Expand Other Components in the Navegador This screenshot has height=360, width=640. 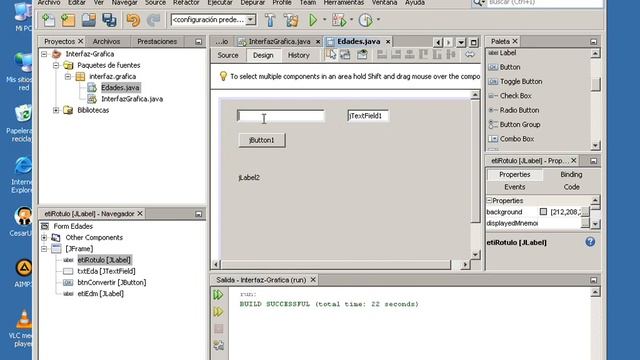pos(44,238)
